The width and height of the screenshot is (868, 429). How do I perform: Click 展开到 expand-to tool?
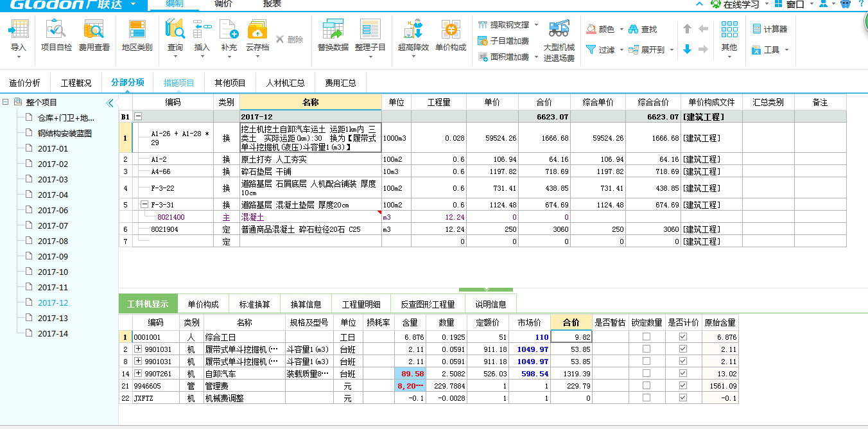click(x=651, y=49)
